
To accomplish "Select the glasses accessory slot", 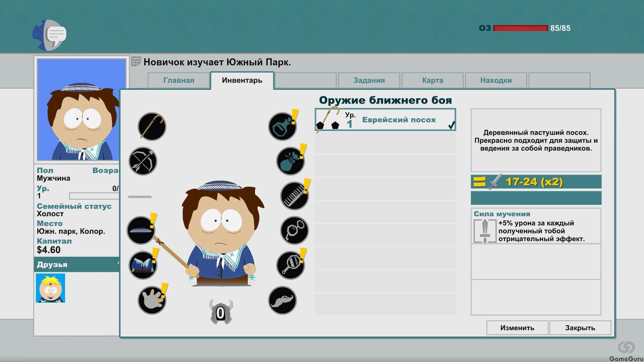I will pyautogui.click(x=294, y=230).
